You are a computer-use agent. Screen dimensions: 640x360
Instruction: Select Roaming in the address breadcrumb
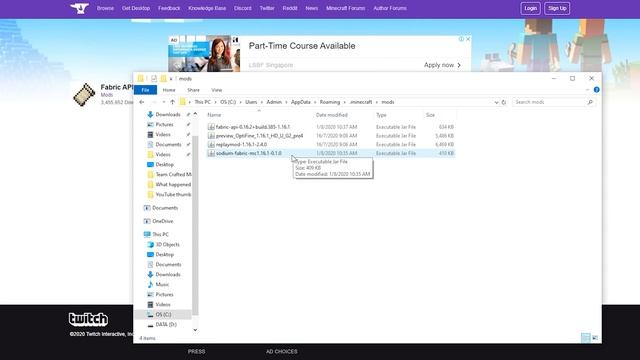[330, 102]
